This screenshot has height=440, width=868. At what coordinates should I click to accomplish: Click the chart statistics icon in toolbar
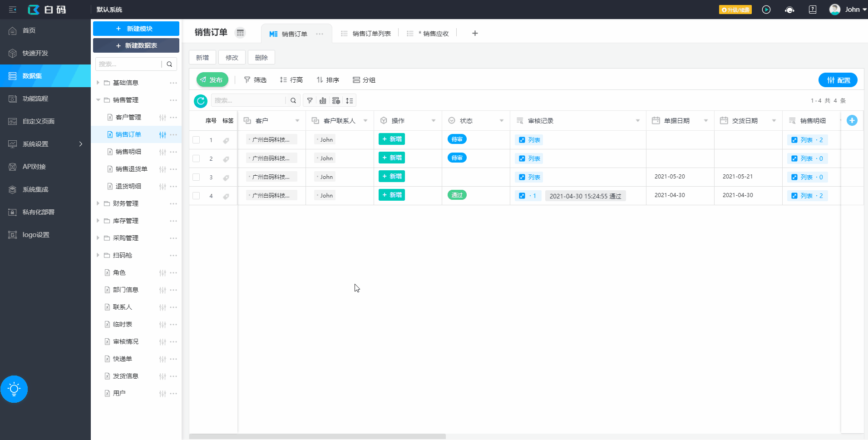pyautogui.click(x=323, y=101)
